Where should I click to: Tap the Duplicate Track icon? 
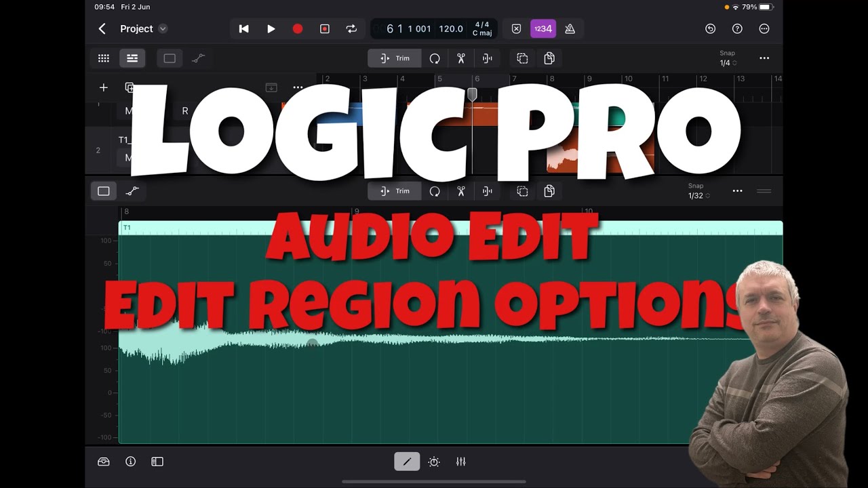click(130, 87)
